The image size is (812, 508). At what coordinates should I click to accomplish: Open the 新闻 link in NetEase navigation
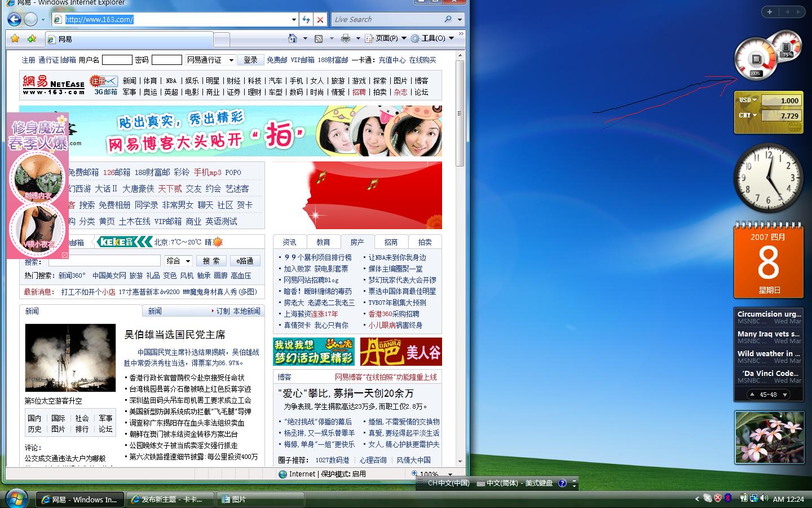(129, 81)
